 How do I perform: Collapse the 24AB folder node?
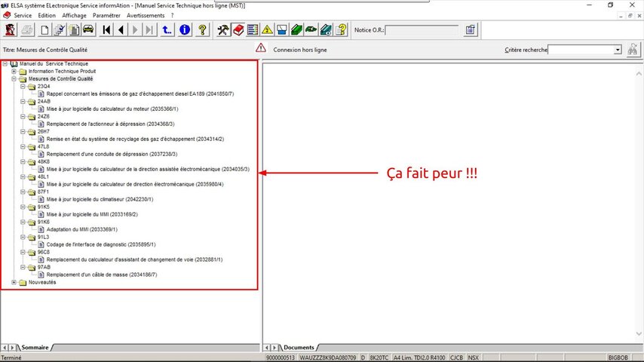point(23,102)
